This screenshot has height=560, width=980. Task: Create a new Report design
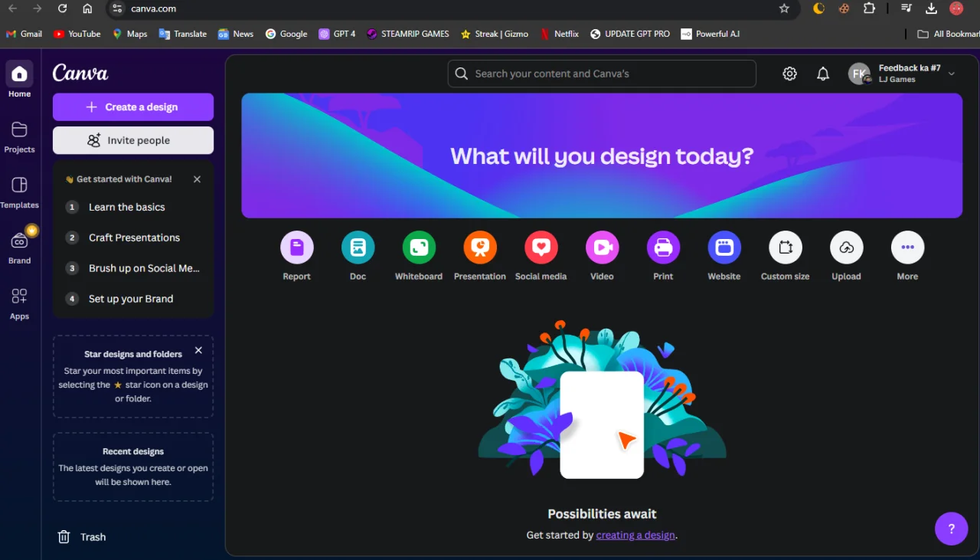pos(297,247)
